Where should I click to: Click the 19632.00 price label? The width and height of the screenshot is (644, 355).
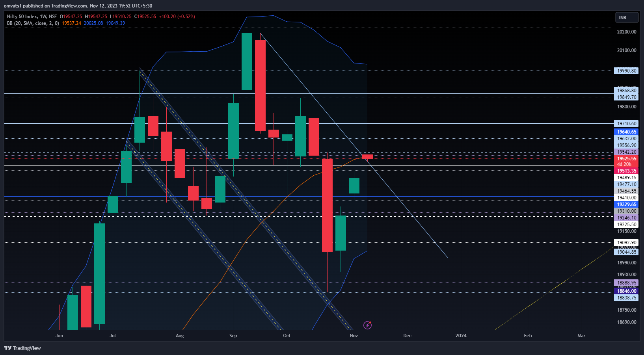[626, 139]
